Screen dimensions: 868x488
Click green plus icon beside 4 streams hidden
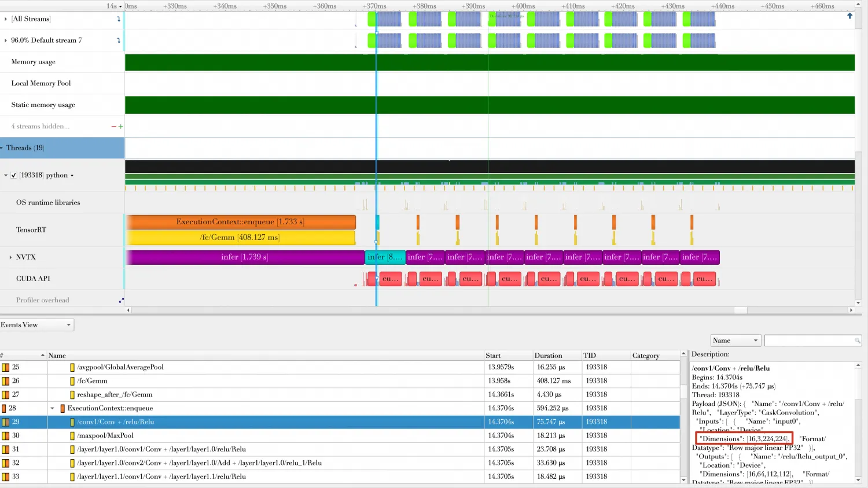pyautogui.click(x=120, y=126)
